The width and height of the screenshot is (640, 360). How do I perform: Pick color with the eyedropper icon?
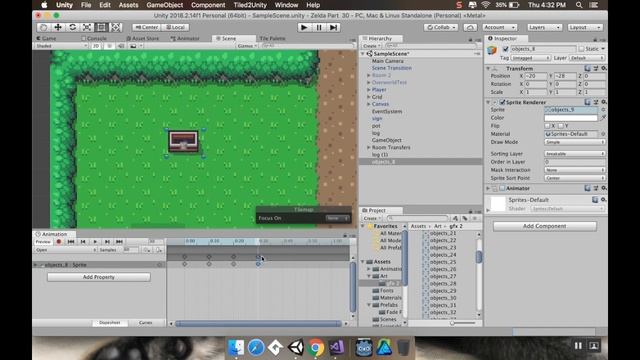tap(603, 118)
